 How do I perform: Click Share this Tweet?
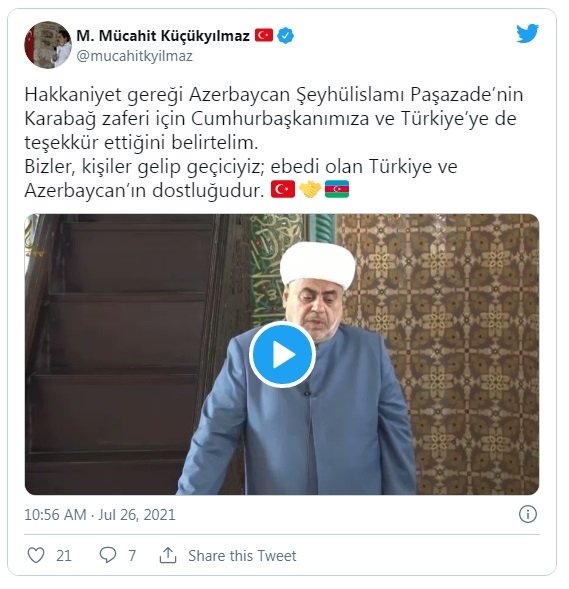[242, 556]
